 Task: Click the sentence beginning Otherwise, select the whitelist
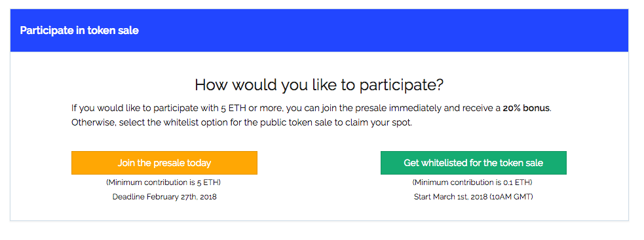[x=242, y=123]
